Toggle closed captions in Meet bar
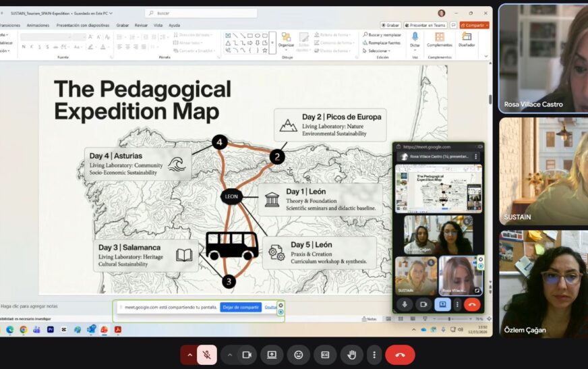The height and width of the screenshot is (369, 588). 325,355
